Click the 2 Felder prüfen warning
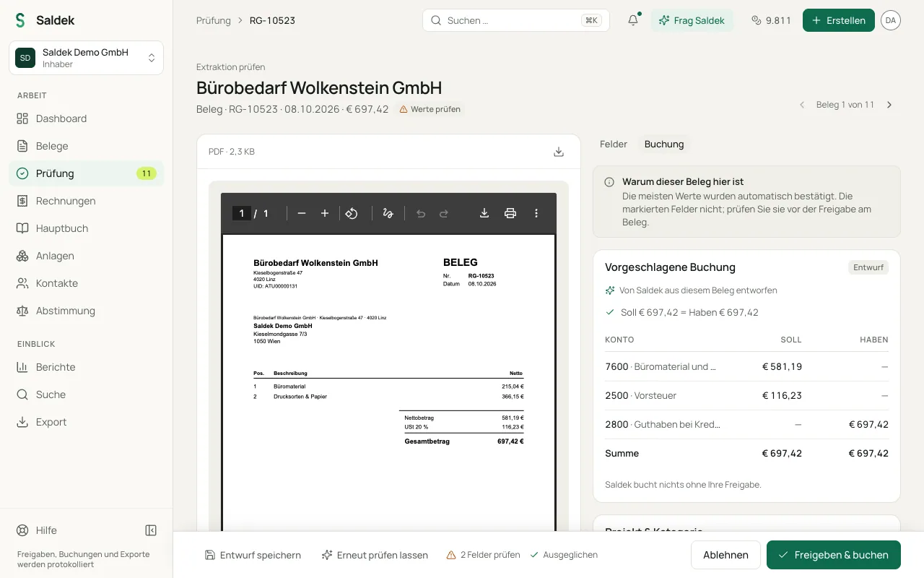 click(x=483, y=555)
